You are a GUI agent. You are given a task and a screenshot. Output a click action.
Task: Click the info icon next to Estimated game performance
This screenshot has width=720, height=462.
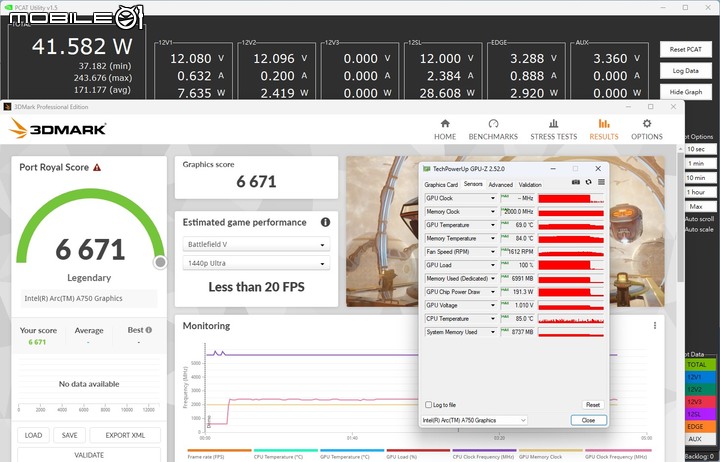tap(325, 222)
